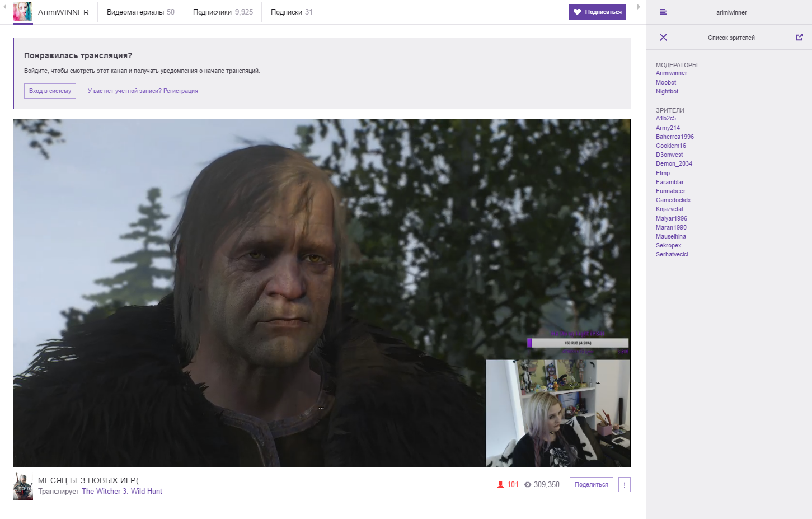
Task: Click the Список зрителей panel heading
Action: click(731, 38)
